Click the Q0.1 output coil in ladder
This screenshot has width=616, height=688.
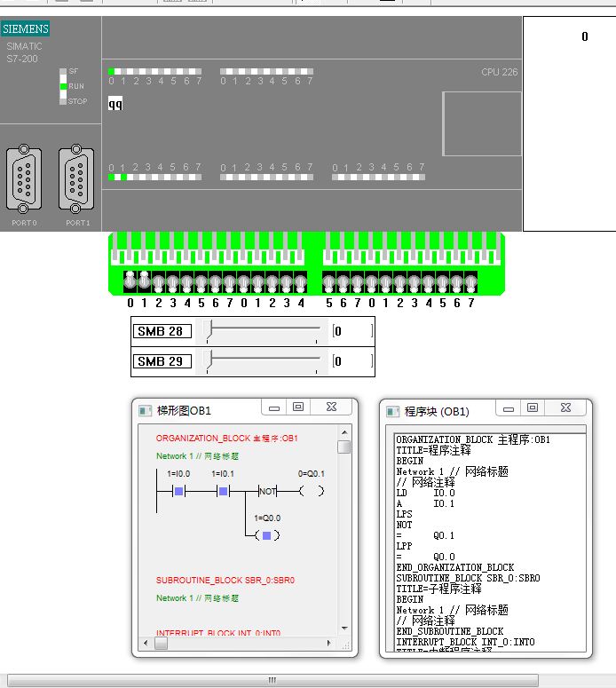point(311,491)
